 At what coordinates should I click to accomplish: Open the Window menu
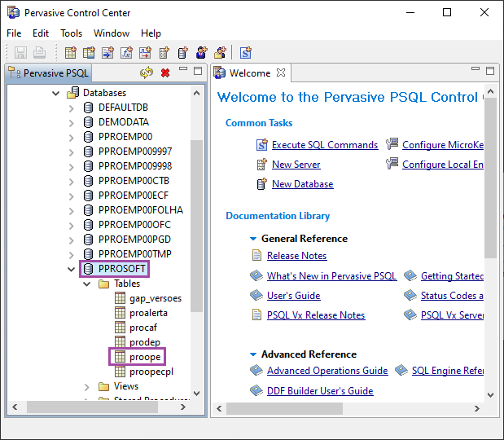[112, 33]
